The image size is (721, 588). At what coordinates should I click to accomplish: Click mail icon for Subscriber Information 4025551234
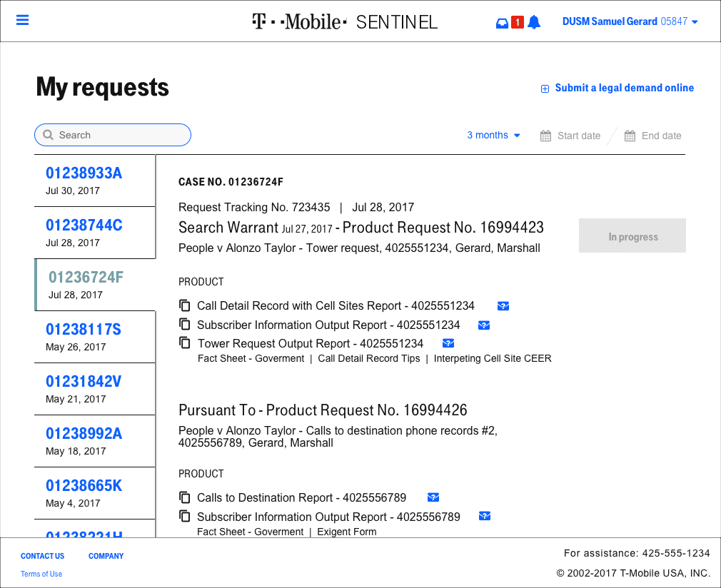(x=483, y=325)
